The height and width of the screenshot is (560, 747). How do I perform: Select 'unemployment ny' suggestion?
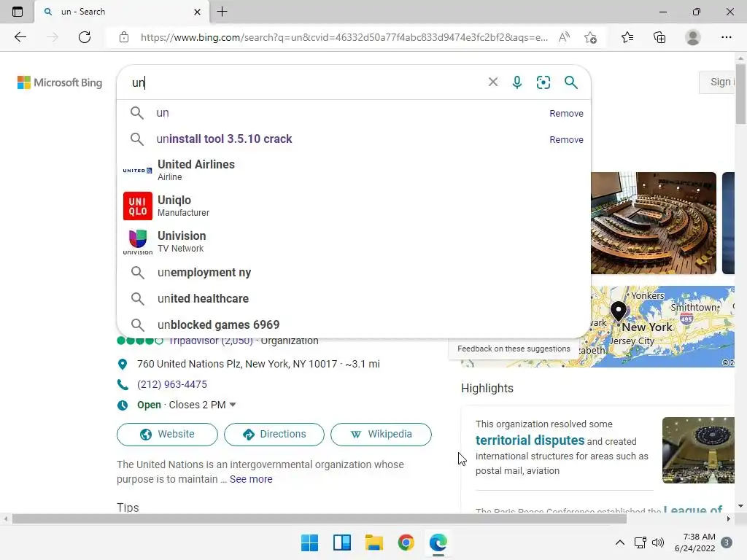click(354, 273)
